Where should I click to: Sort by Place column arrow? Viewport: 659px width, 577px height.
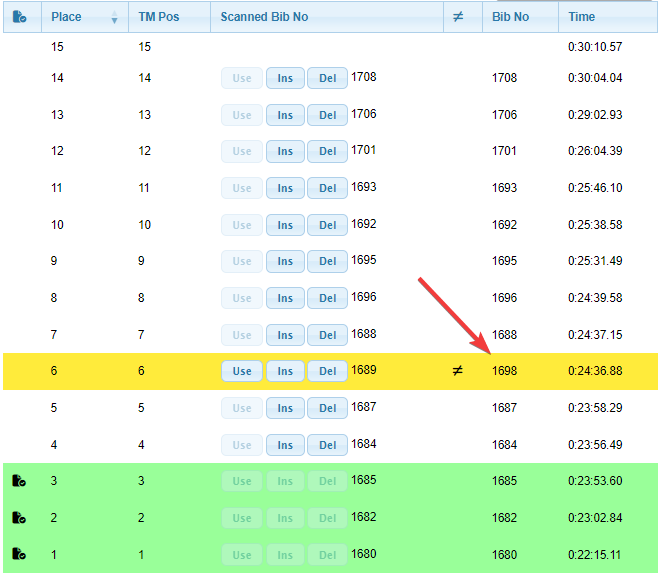tap(113, 18)
